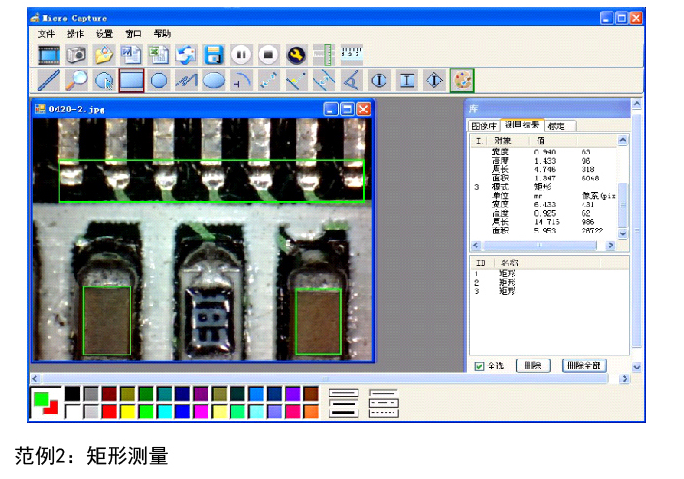Maximize the 0d20-2.jpg image window
The height and width of the screenshot is (479, 684).
coord(347,109)
